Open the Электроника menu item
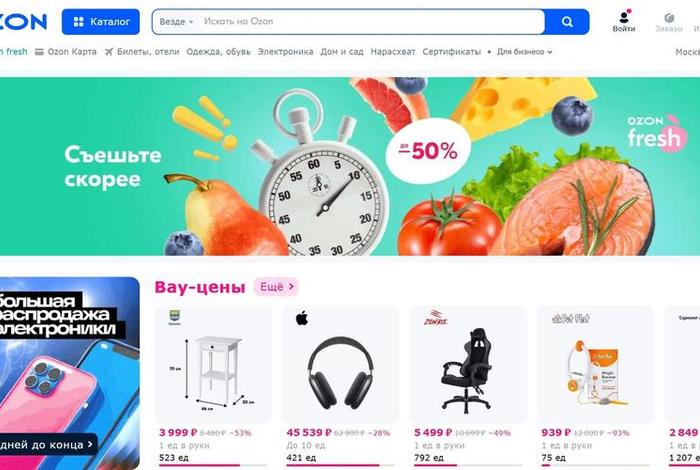Image resolution: width=700 pixels, height=470 pixels. [x=285, y=52]
